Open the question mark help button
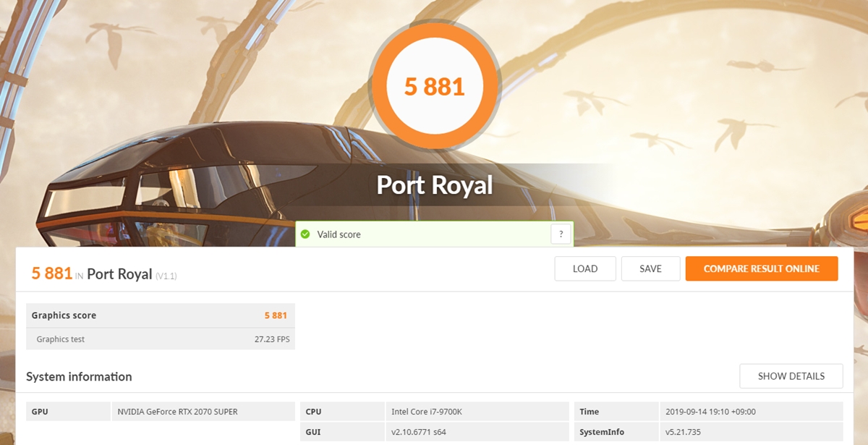The image size is (868, 445). point(561,234)
